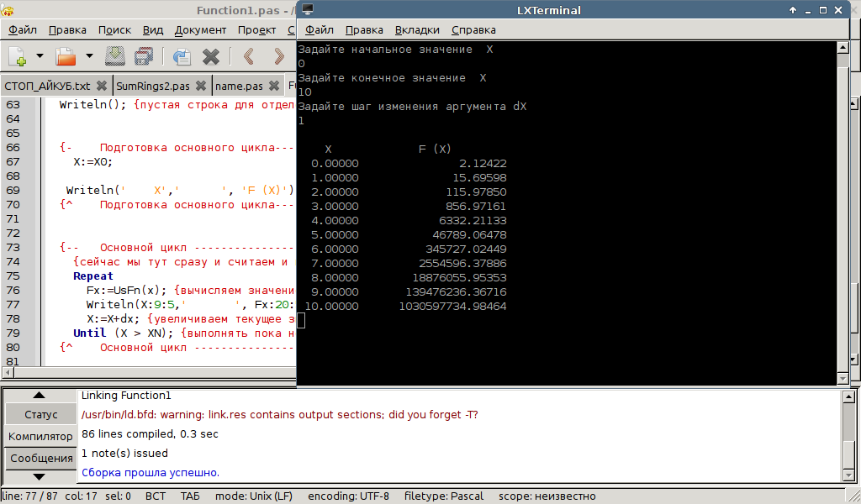
Task: Select the Компилятор message tab
Action: click(x=40, y=437)
